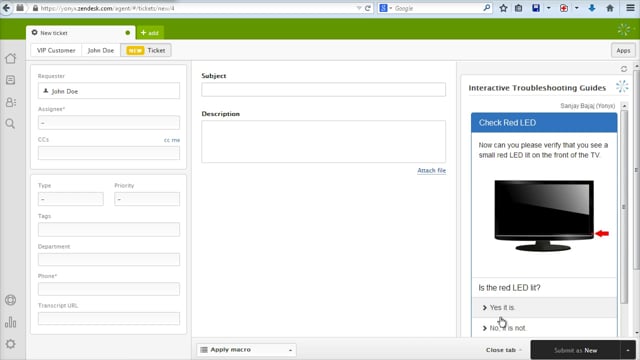Viewport: 640px width, 360px height.
Task: Click Attach file link
Action: click(x=431, y=170)
